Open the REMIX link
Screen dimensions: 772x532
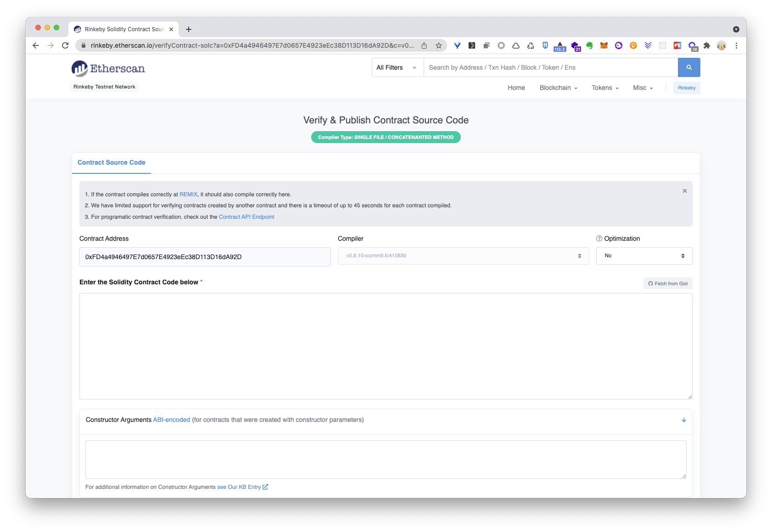(x=188, y=194)
